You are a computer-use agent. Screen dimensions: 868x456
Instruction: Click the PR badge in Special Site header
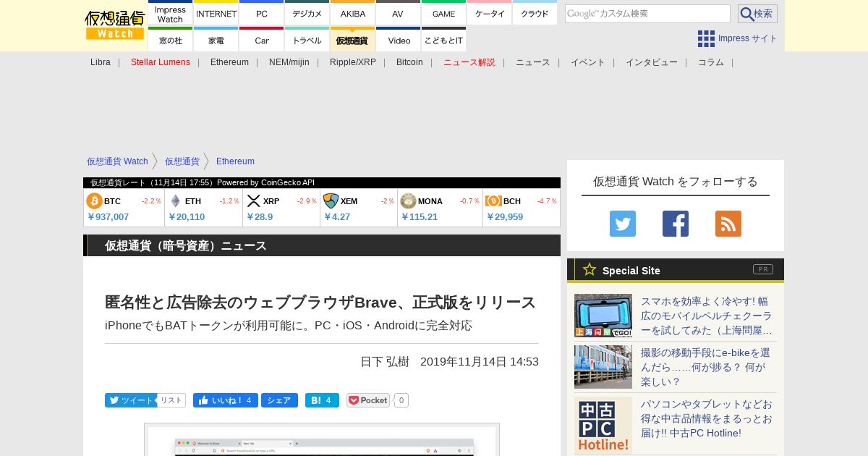click(763, 269)
